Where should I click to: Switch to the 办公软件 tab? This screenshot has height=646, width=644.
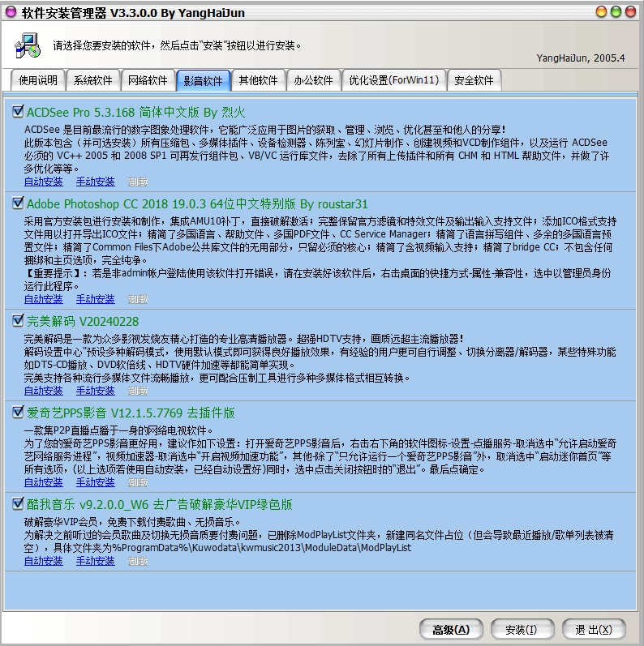coord(313,80)
